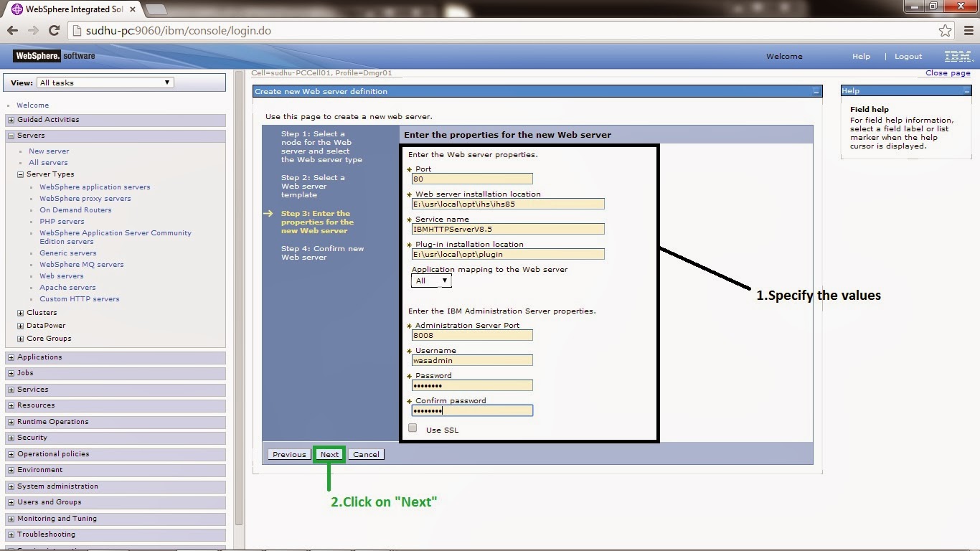Minimize the Create new Web server definition panel
The width and height of the screenshot is (980, 551).
coord(815,91)
